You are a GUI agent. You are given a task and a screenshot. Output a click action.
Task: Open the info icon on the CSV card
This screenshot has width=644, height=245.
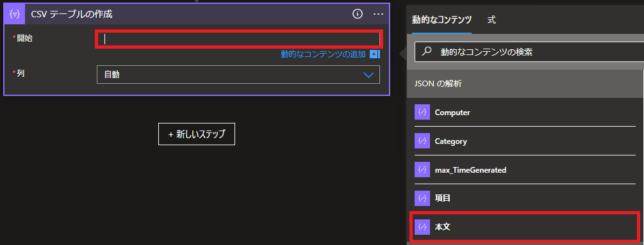point(358,14)
